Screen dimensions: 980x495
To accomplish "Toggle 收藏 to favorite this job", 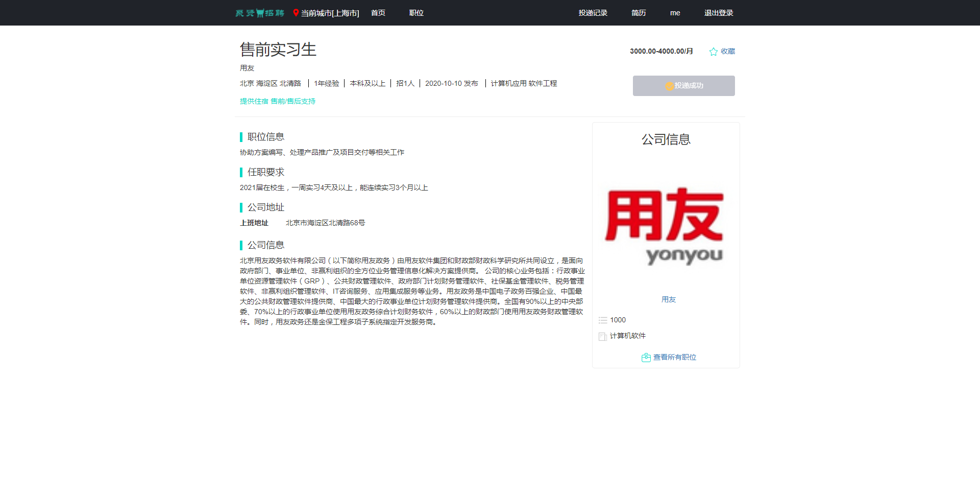I will coord(727,51).
